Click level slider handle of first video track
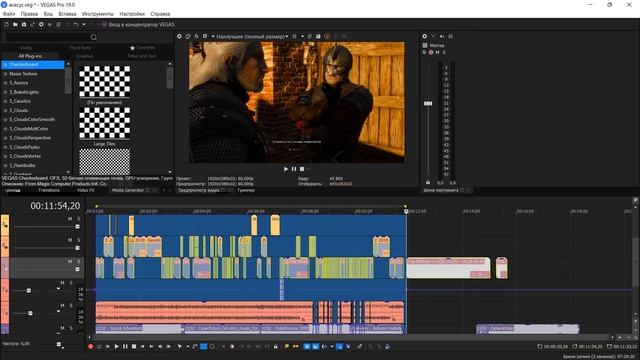Screen dimensions: 640x360 coord(78,227)
